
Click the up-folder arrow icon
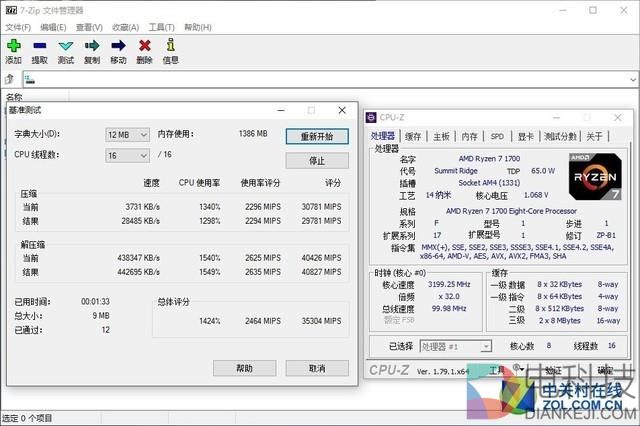(10, 79)
